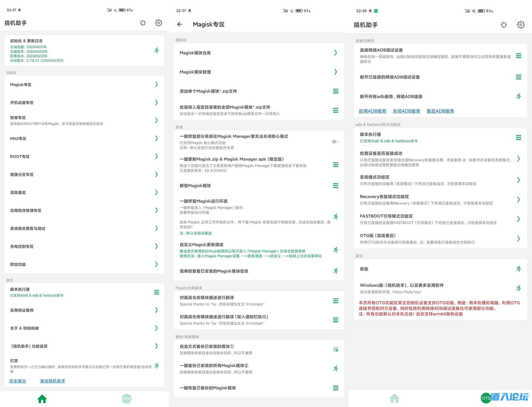
Task: Open 关于 & 特别鸣谢 entry
Action: (84, 328)
